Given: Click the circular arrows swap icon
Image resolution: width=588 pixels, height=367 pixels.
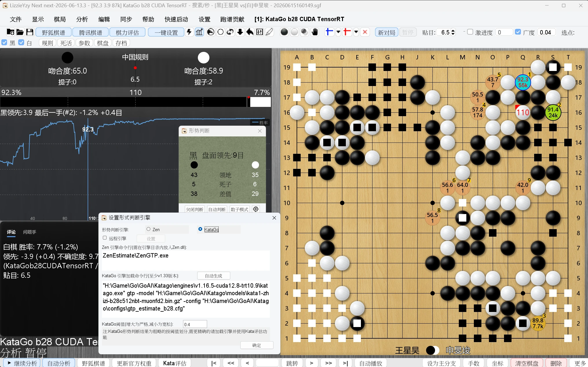Looking at the screenshot, I should pyautogui.click(x=230, y=32).
